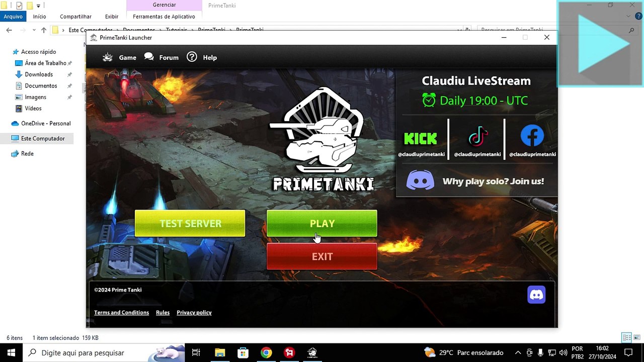Open Vídeos in sidebar
Viewport: 644px width, 362px height.
(33, 108)
